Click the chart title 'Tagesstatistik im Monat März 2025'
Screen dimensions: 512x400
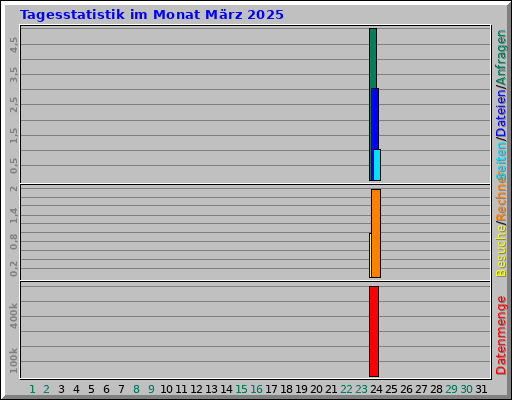coord(152,15)
